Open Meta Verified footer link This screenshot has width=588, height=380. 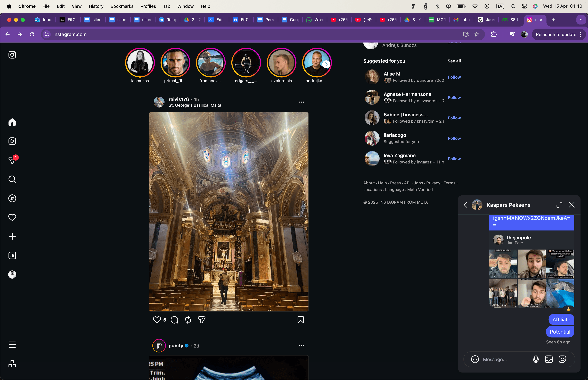point(420,189)
